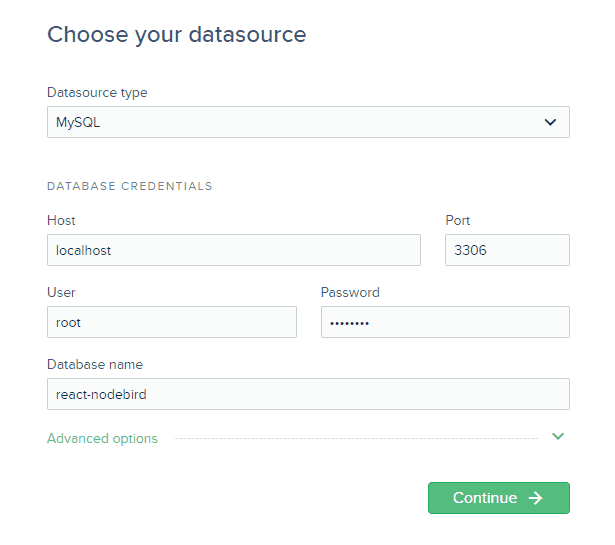Click the Port field label

click(458, 220)
